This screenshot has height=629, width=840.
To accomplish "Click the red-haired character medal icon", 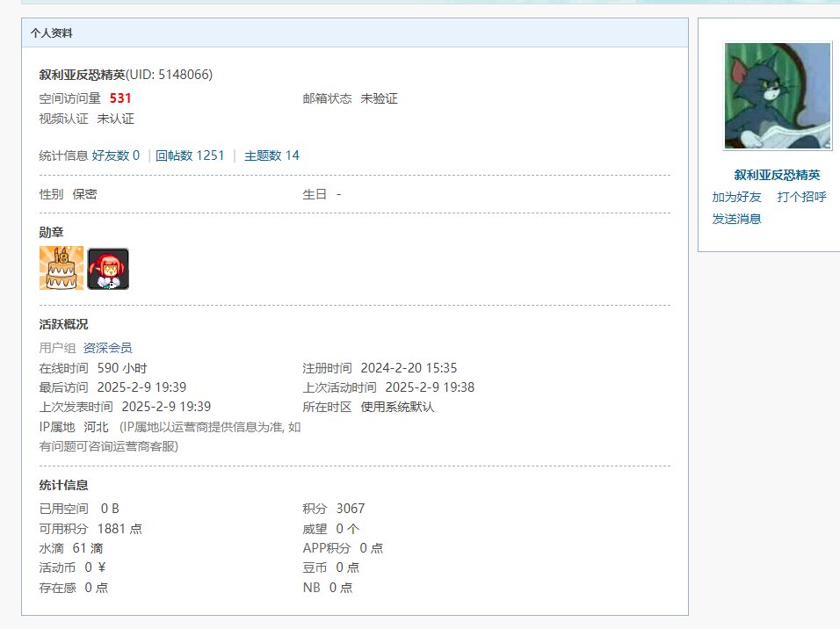I will point(108,269).
